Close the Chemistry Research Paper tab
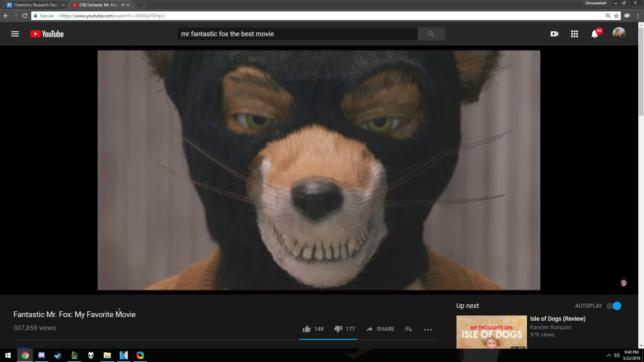This screenshot has height=362, width=644. [x=63, y=5]
